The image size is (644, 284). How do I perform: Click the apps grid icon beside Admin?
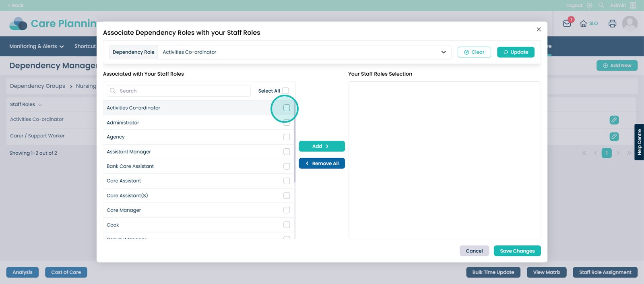coord(633,5)
